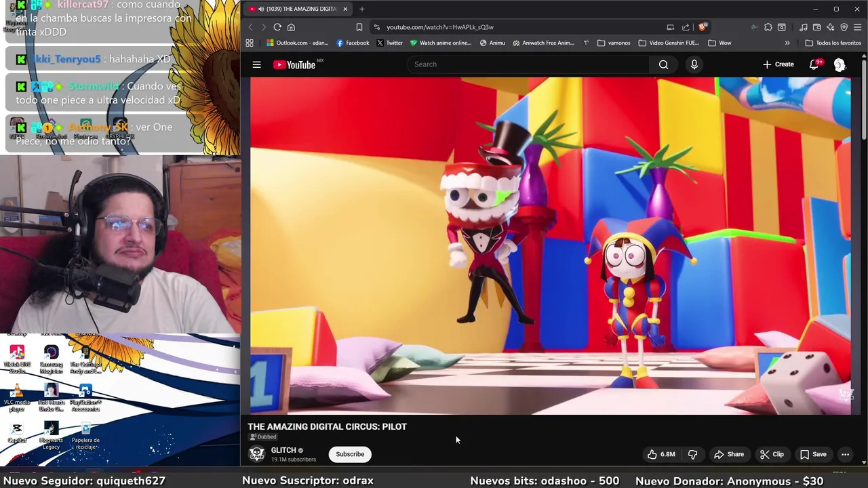
Task: Open the Watch anime online bookmark
Action: 440,43
